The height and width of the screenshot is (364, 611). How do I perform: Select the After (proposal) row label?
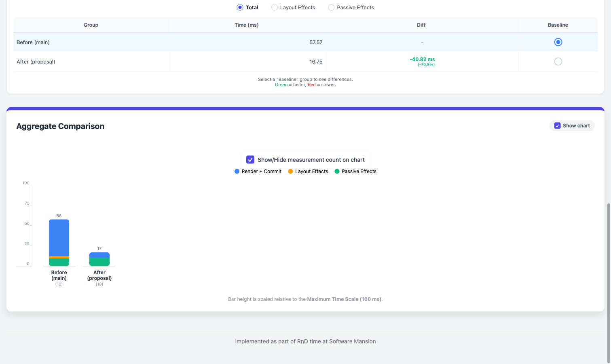36,61
